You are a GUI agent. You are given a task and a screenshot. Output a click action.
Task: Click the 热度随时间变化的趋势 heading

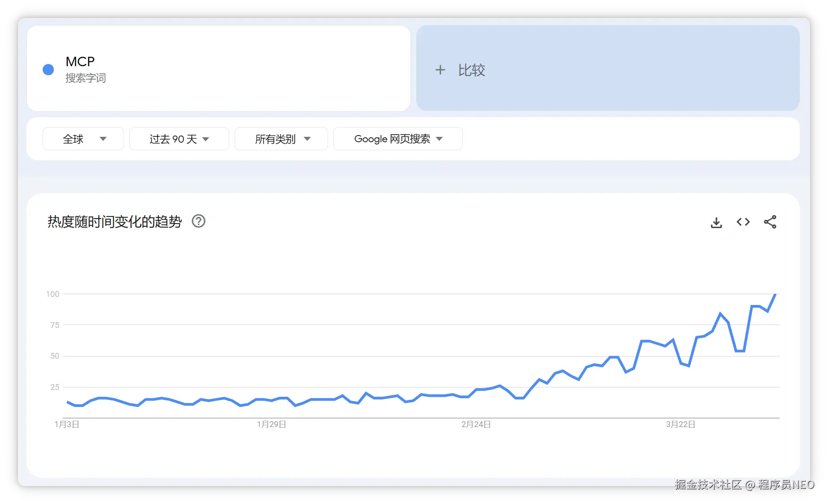point(115,222)
